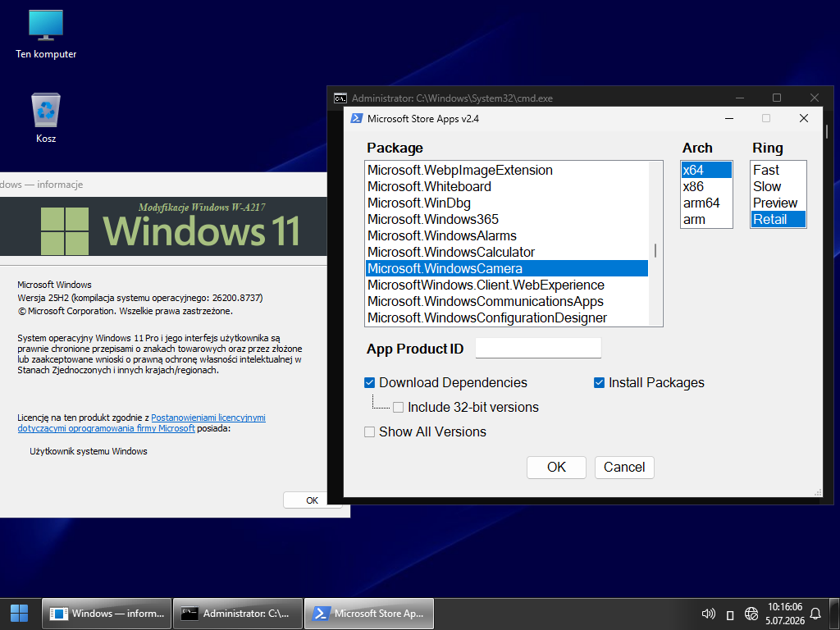This screenshot has width=840, height=630.
Task: Toggle Install Packages checkbox
Action: click(599, 382)
